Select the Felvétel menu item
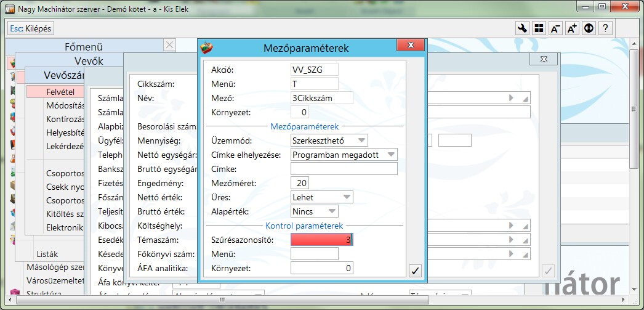 [60, 92]
